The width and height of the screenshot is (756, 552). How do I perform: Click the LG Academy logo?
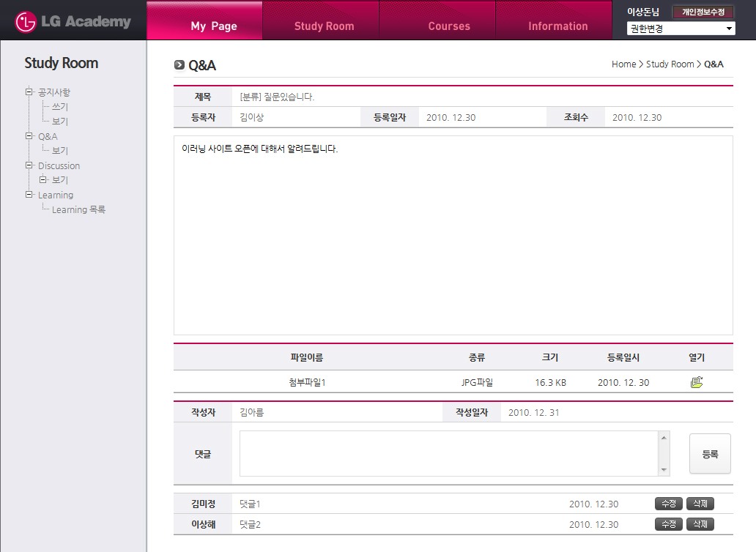click(x=73, y=22)
